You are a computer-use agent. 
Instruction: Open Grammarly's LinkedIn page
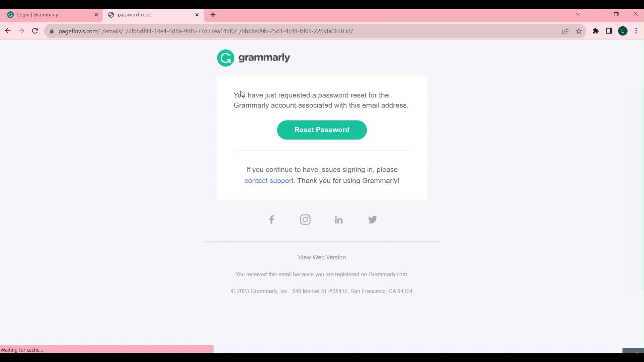pyautogui.click(x=338, y=219)
